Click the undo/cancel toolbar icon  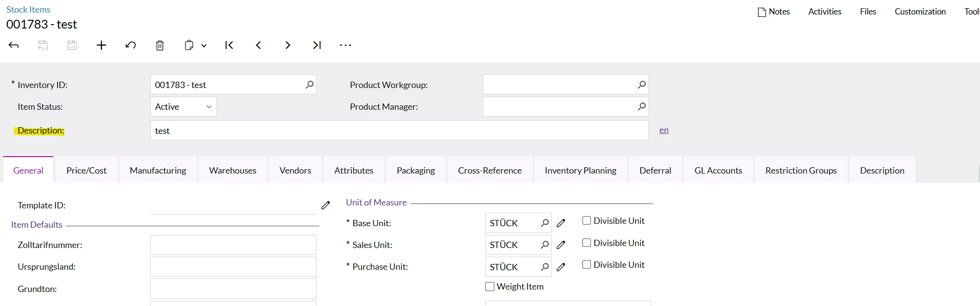(x=130, y=45)
